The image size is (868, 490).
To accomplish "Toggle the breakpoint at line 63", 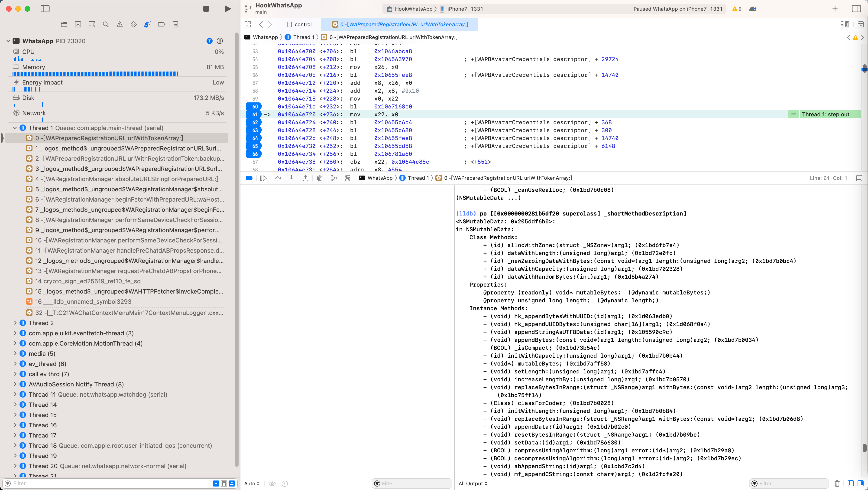I will (254, 130).
